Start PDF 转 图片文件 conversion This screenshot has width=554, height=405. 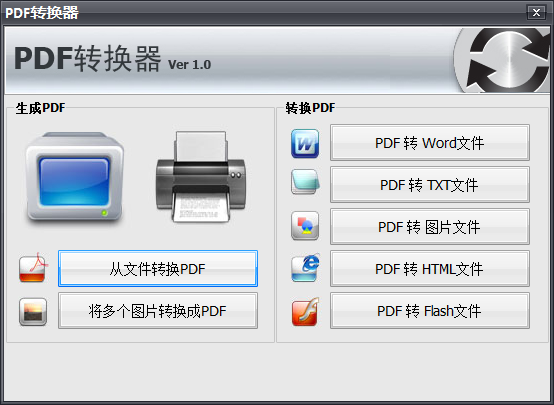(x=430, y=227)
